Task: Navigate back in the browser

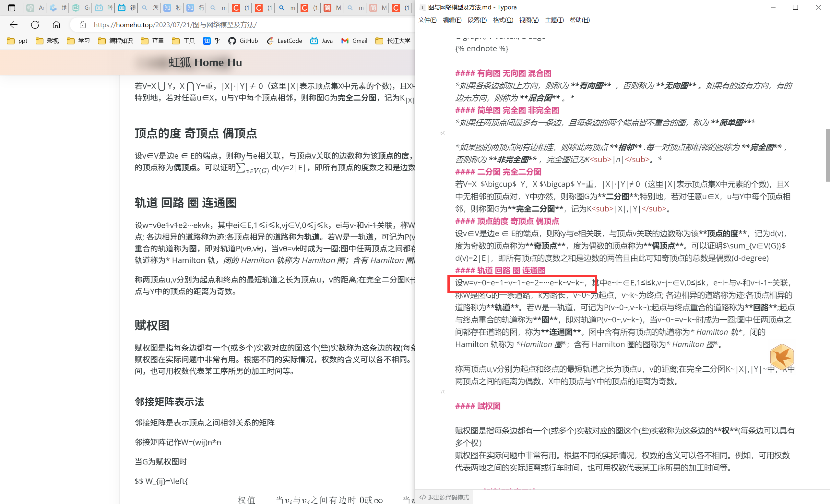Action: coord(14,25)
